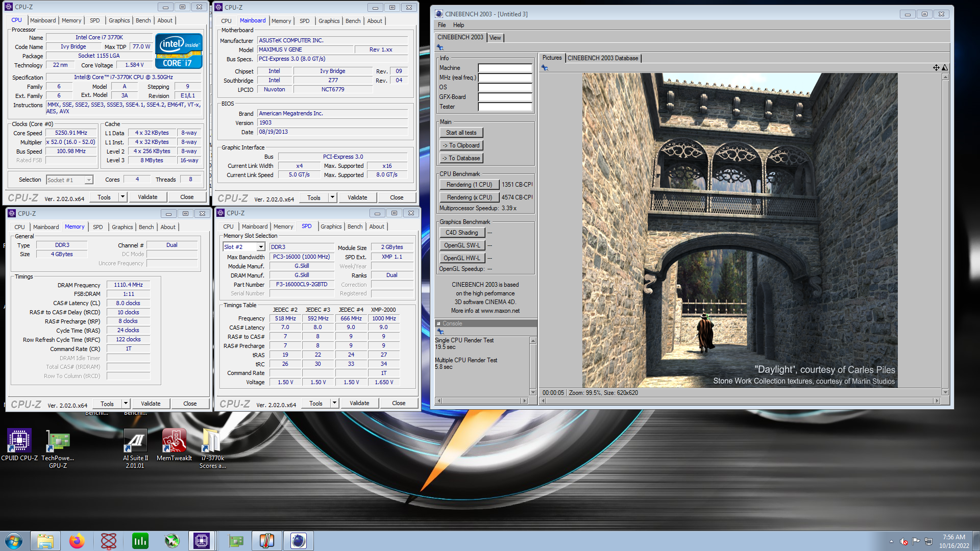Launch the MemTweakIt desktop shortcut

click(x=174, y=444)
